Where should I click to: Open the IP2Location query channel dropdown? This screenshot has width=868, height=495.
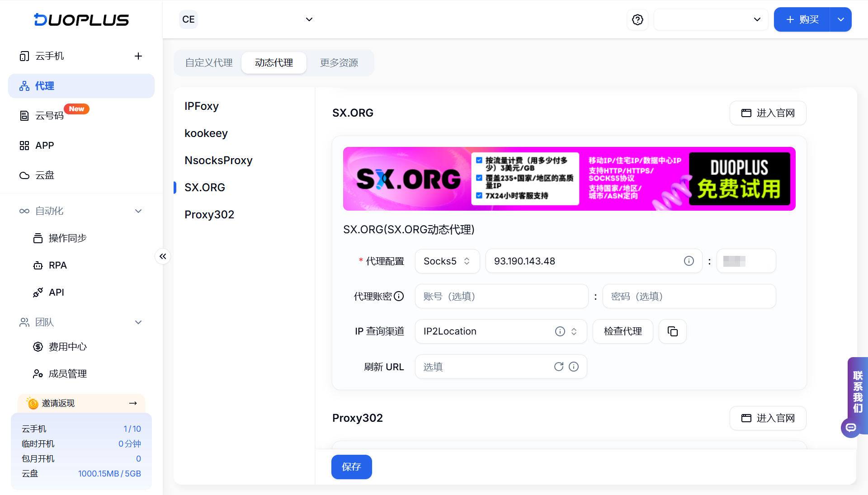(x=500, y=331)
